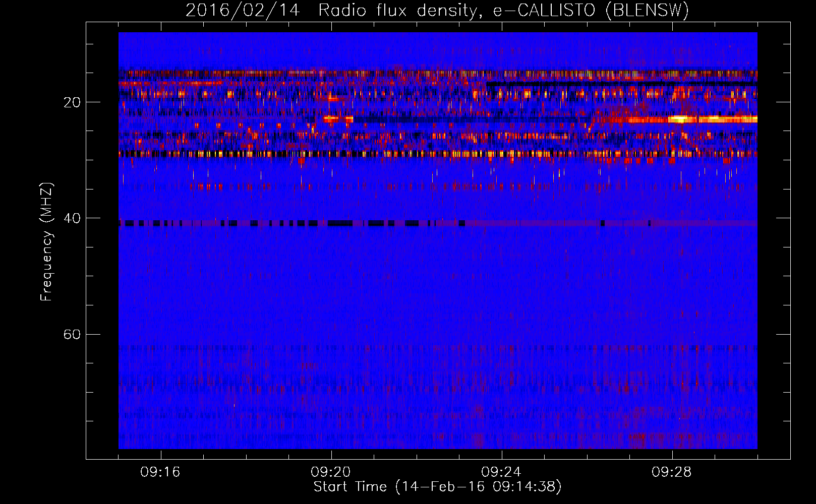The width and height of the screenshot is (816, 504).
Task: Click the date '2016/02/14' in the title
Action: pyautogui.click(x=243, y=11)
